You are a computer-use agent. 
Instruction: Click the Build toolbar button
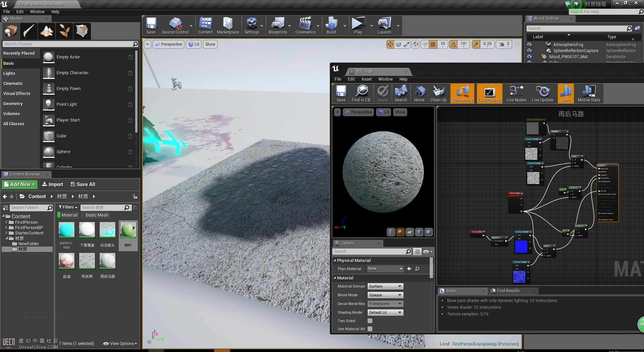(331, 26)
